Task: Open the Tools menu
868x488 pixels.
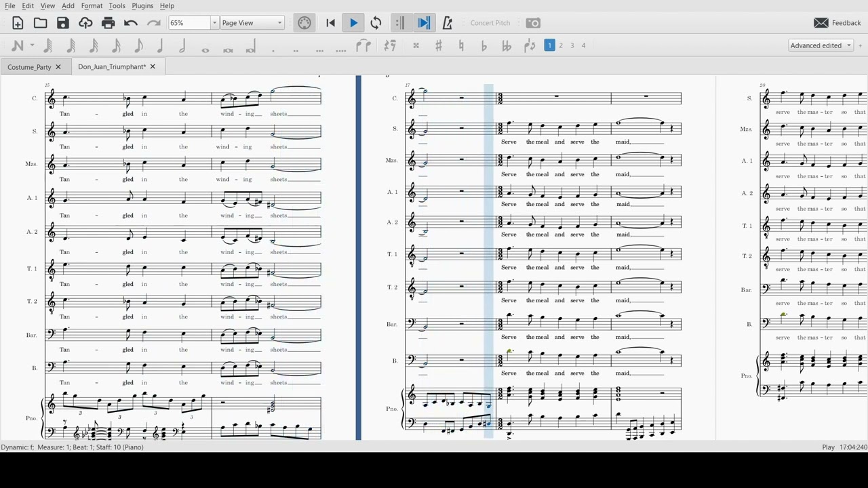Action: [117, 5]
